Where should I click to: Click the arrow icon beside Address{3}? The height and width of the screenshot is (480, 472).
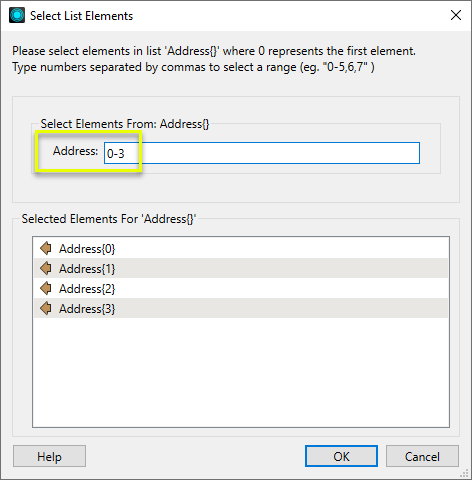point(46,308)
